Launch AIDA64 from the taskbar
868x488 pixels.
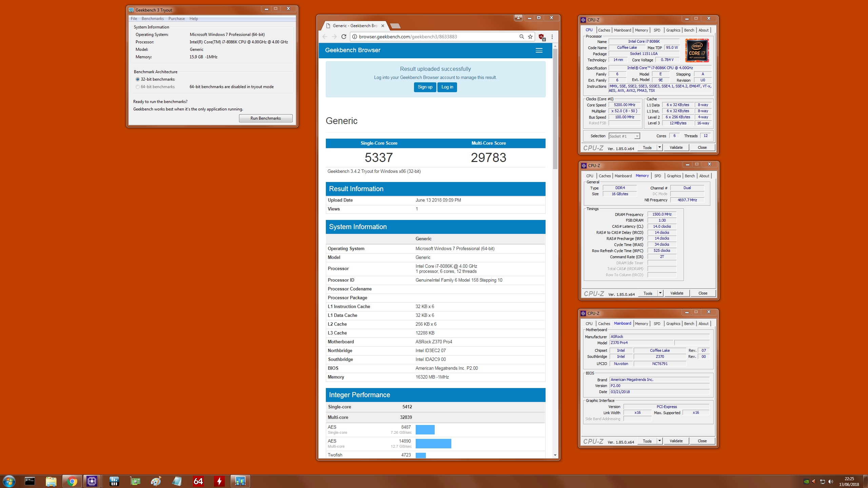(x=198, y=481)
